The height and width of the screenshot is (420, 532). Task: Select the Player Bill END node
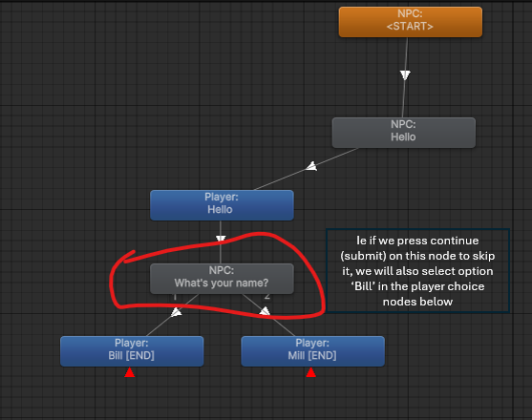click(132, 351)
